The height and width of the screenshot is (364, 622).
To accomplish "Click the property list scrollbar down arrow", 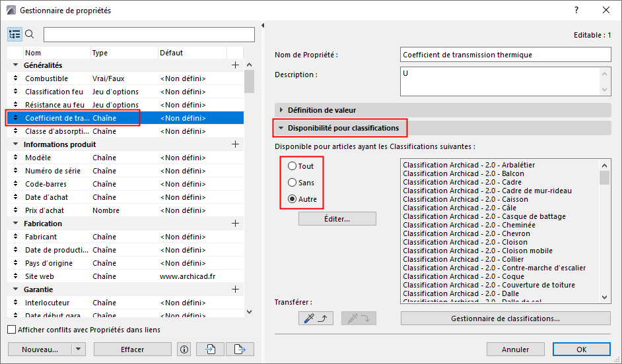I will (x=249, y=312).
